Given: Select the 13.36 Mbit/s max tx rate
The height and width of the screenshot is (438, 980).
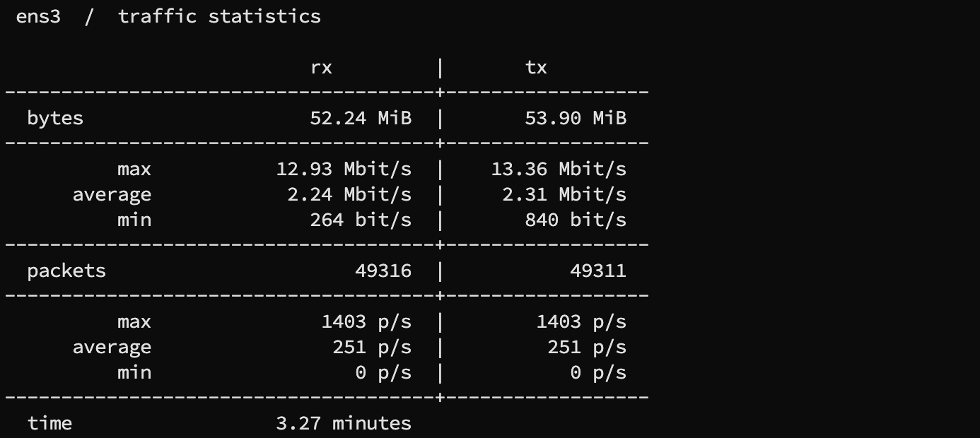Looking at the screenshot, I should pyautogui.click(x=559, y=169).
